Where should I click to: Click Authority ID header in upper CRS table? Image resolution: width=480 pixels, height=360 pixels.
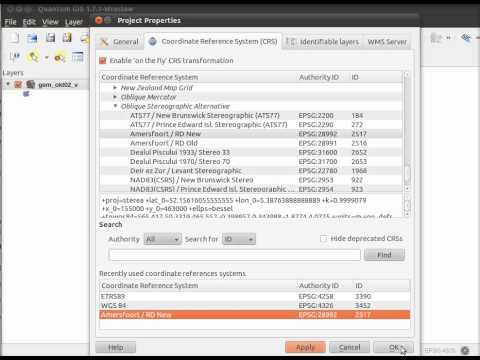(319, 77)
